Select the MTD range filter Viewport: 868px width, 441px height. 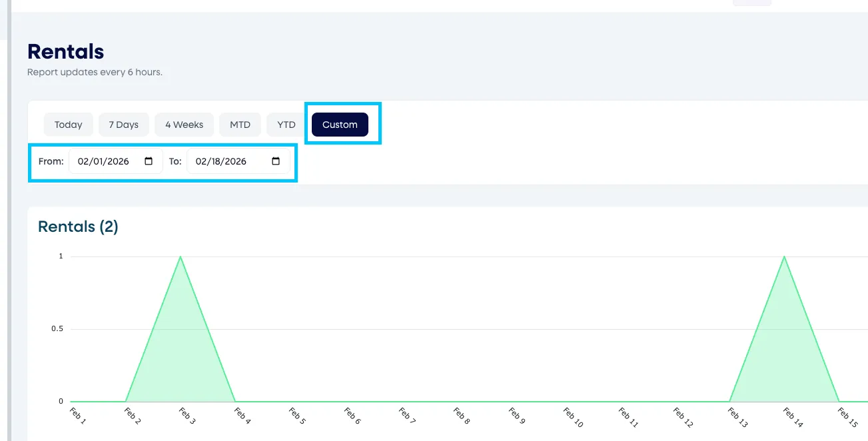240,125
